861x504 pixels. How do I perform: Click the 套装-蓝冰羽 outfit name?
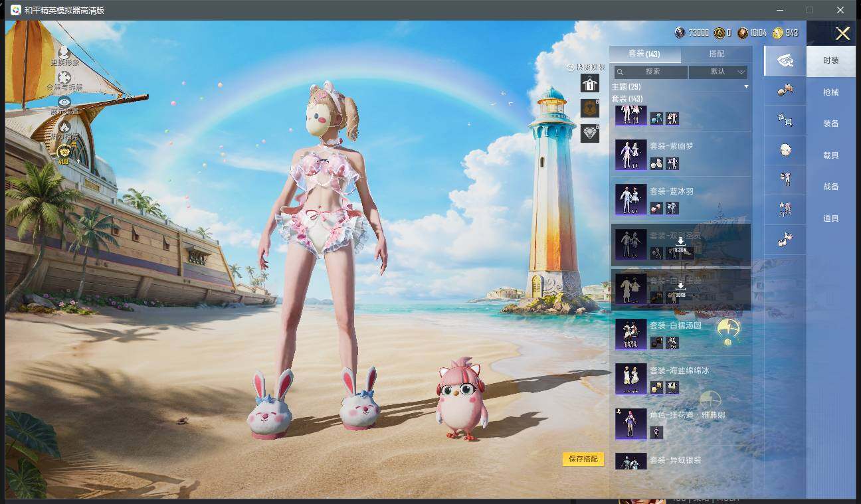[x=672, y=191]
